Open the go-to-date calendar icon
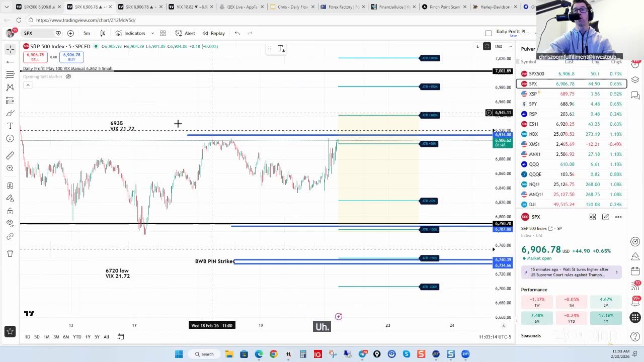 coord(121,337)
